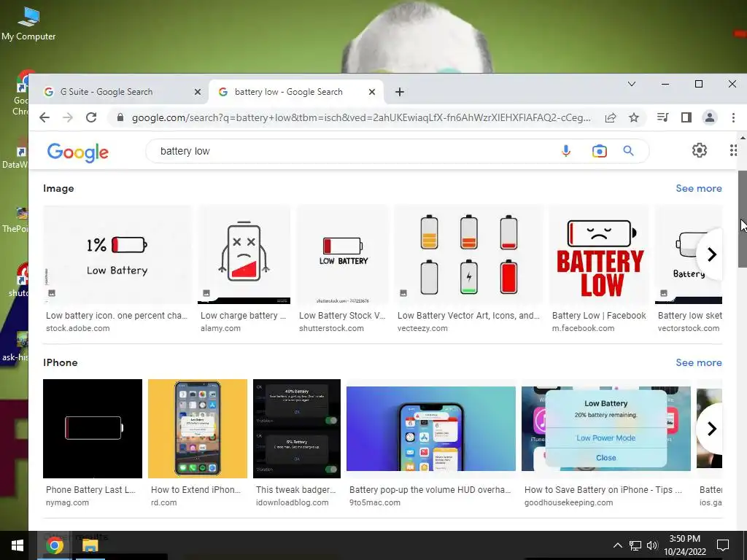Go to Google home via logo
Image resolution: width=747 pixels, height=560 pixels.
pos(77,152)
